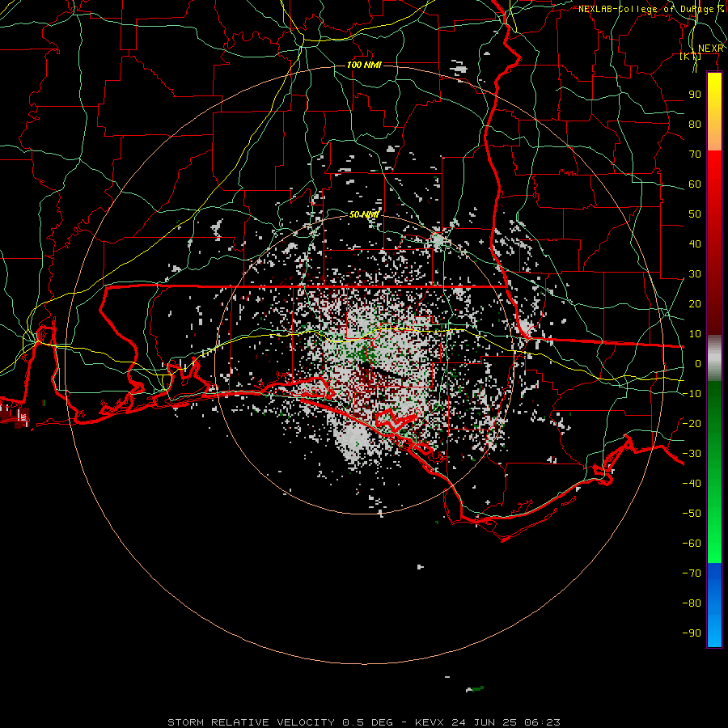Click the positive 80 knot scale label

695,124
